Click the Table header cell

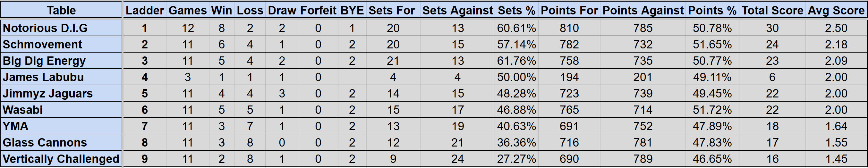tap(61, 11)
